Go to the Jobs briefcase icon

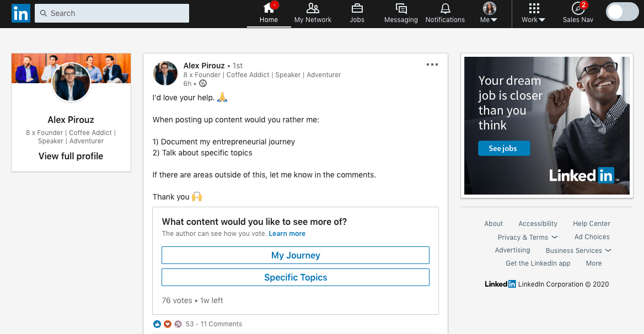coord(357,8)
